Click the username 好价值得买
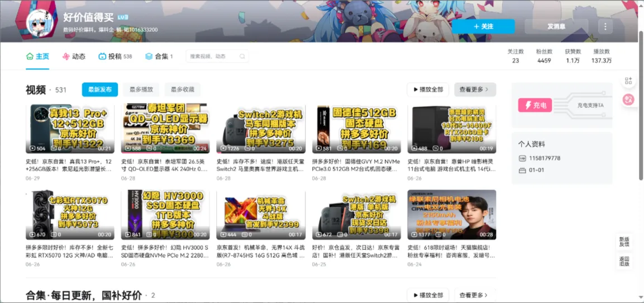 [88, 17]
